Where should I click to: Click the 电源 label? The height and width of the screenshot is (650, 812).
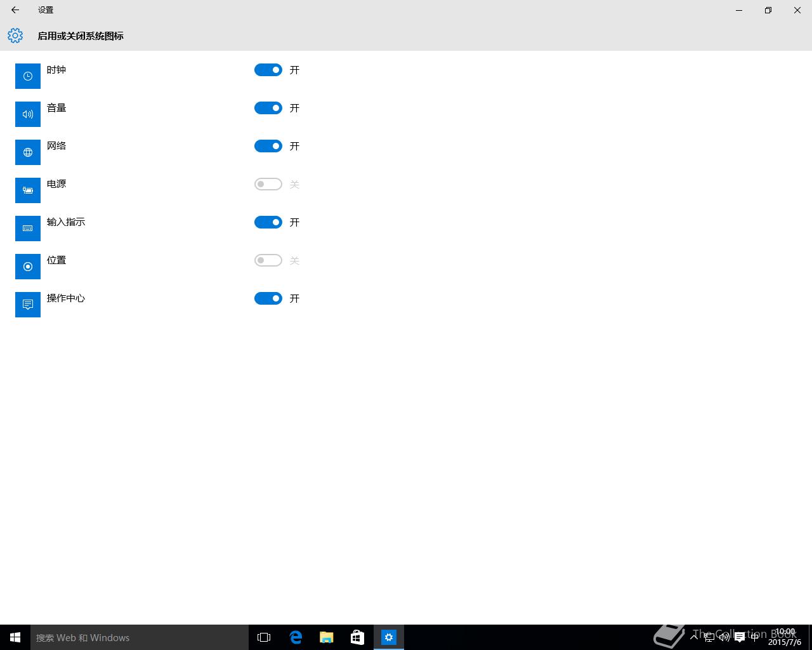pyautogui.click(x=56, y=184)
